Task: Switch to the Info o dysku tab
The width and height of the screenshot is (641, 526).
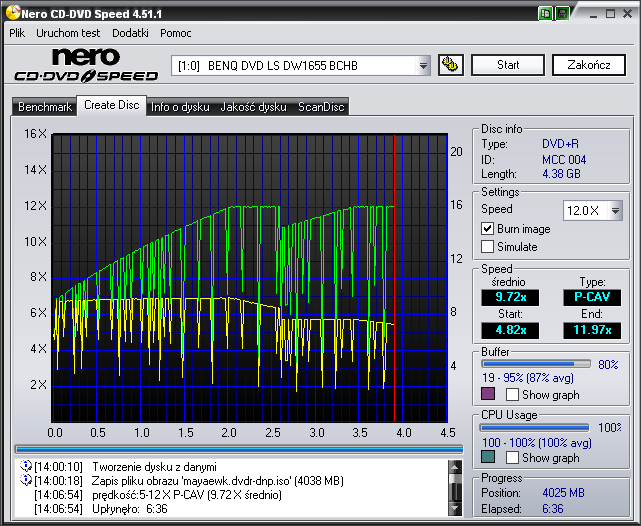Action: 180,107
